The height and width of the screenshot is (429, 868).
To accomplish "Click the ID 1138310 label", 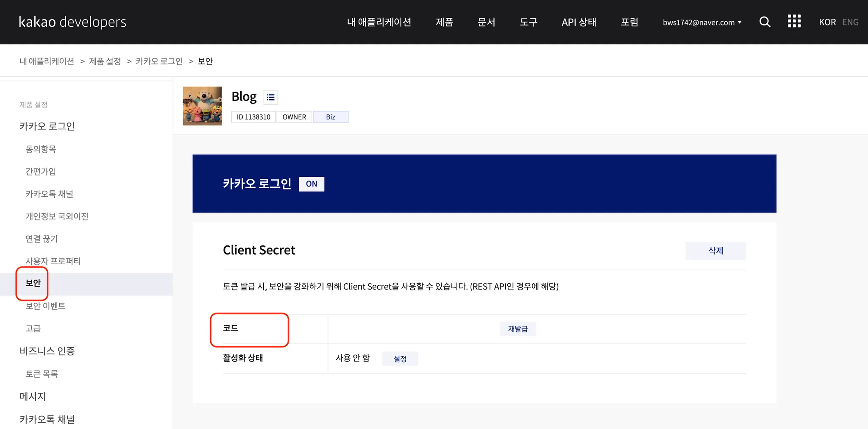I will click(x=253, y=117).
